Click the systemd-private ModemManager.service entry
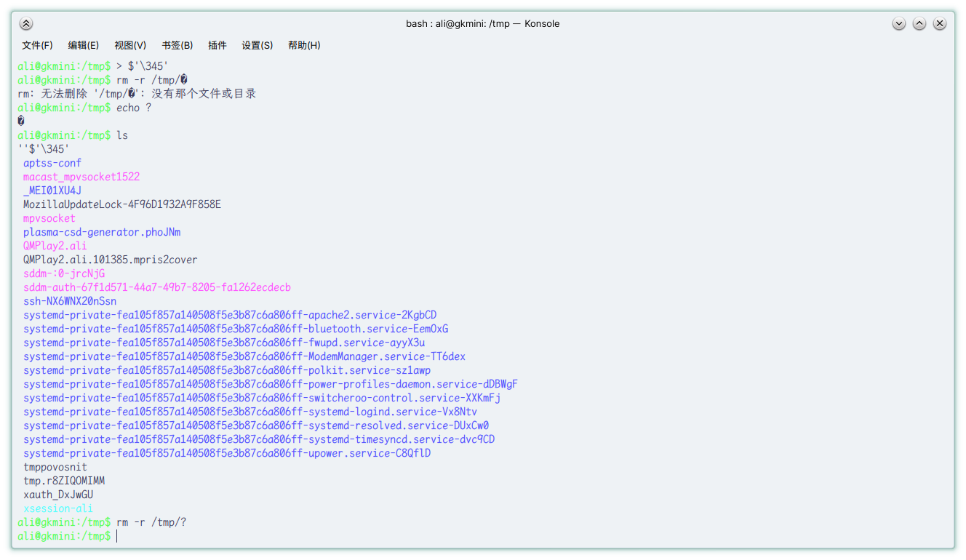The image size is (966, 560). [x=244, y=356]
